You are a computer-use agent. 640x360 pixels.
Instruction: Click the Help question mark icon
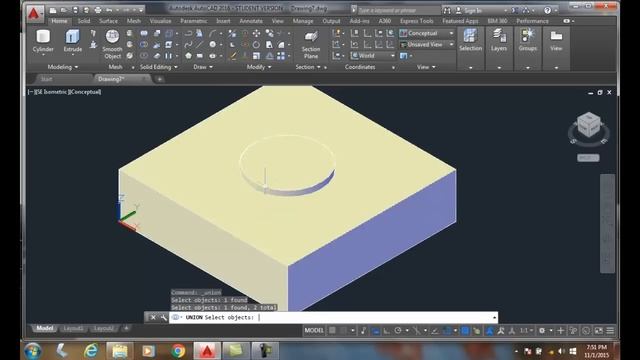pyautogui.click(x=547, y=10)
